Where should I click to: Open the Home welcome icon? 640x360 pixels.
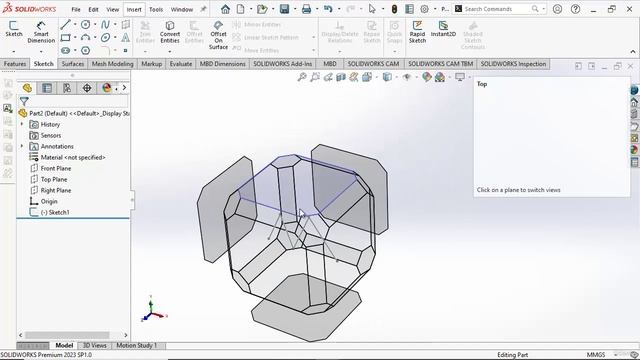(225, 9)
